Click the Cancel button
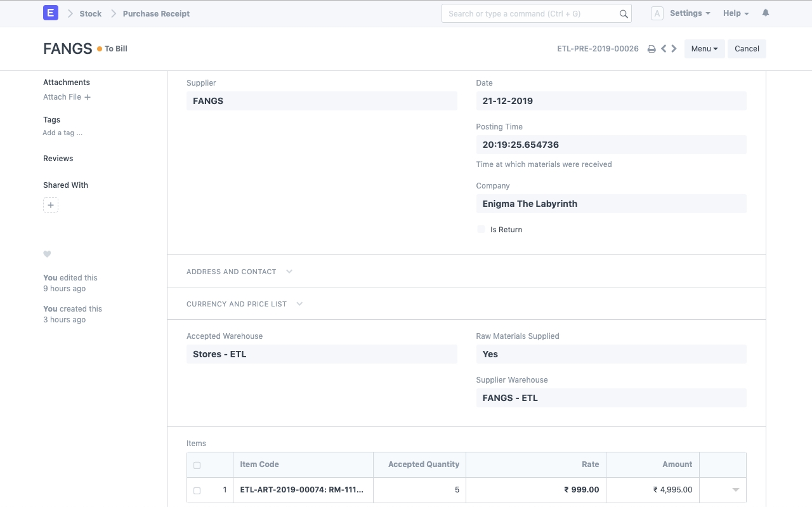This screenshot has width=812, height=507. pos(747,49)
